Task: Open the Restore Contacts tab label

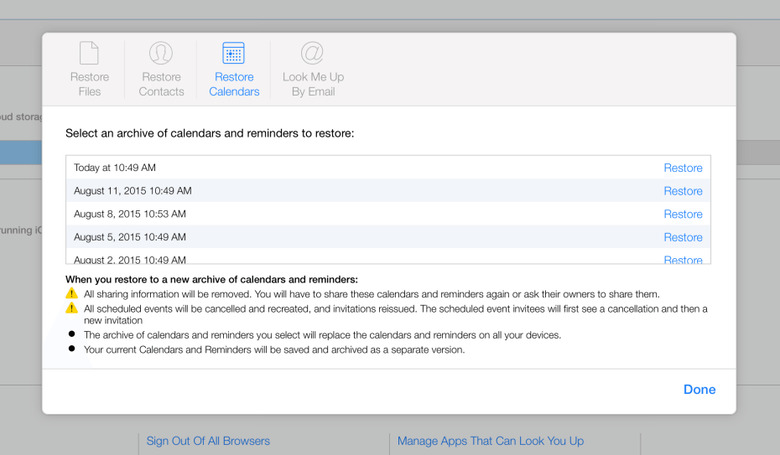Action: coord(161,84)
